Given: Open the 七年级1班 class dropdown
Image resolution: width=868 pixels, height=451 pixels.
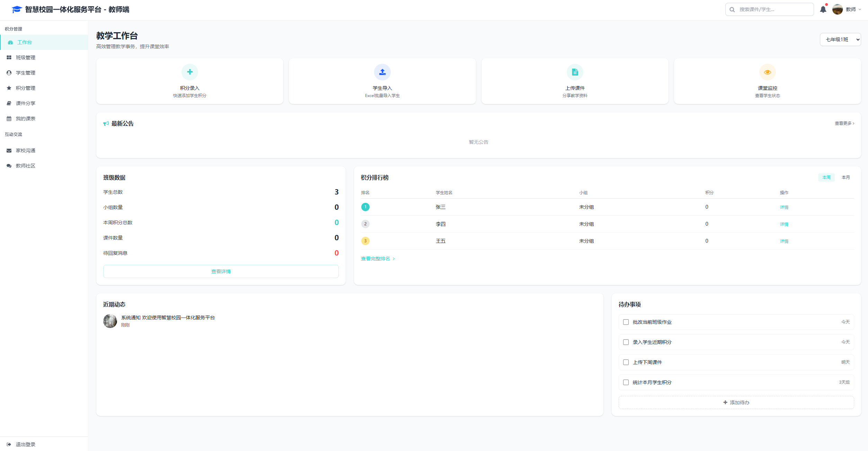Looking at the screenshot, I should [840, 40].
